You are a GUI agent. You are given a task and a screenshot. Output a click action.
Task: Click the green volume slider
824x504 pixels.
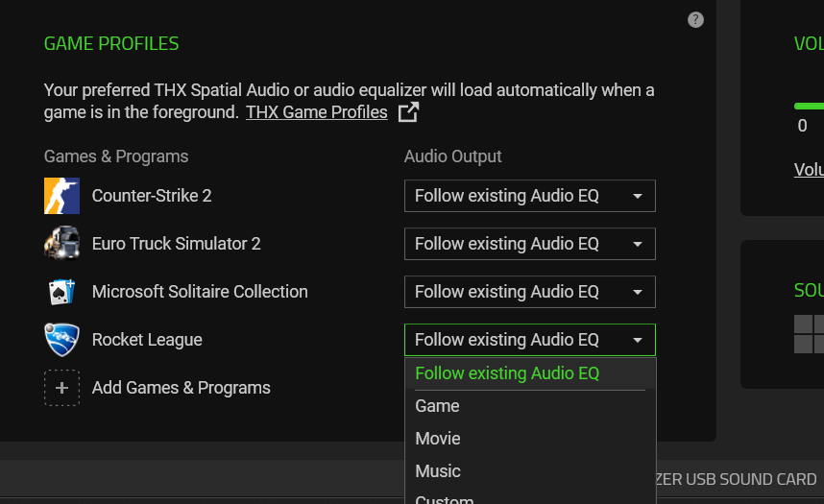[x=810, y=106]
